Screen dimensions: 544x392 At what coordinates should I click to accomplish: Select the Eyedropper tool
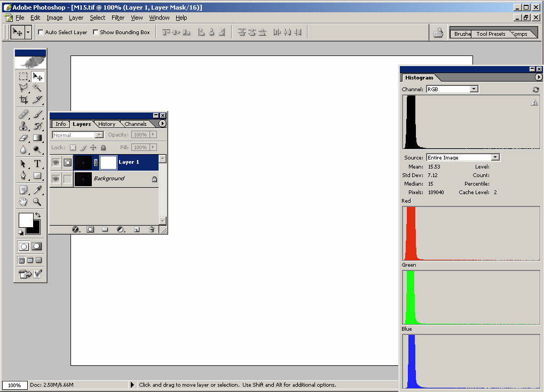pos(37,190)
